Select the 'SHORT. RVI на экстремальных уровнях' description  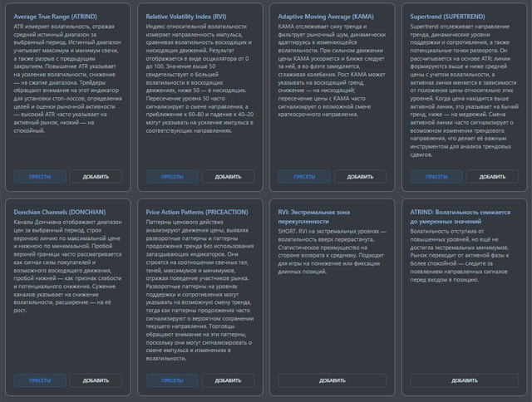(x=332, y=251)
